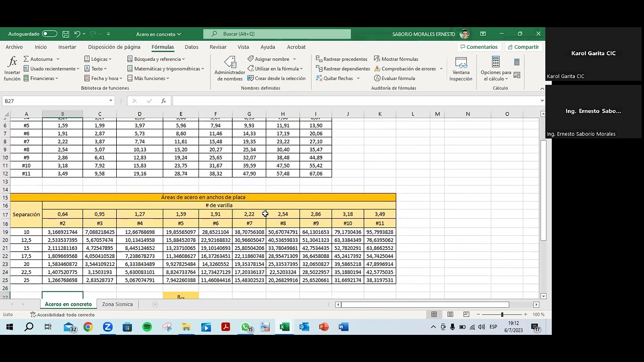This screenshot has width=644, height=362.
Task: Click the Undo arrow
Action: coord(77,34)
